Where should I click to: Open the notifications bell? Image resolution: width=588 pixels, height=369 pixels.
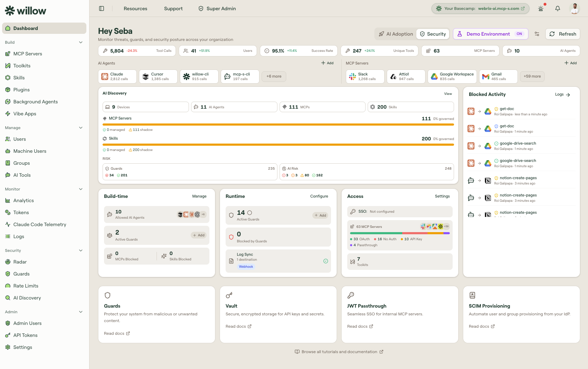click(x=558, y=8)
